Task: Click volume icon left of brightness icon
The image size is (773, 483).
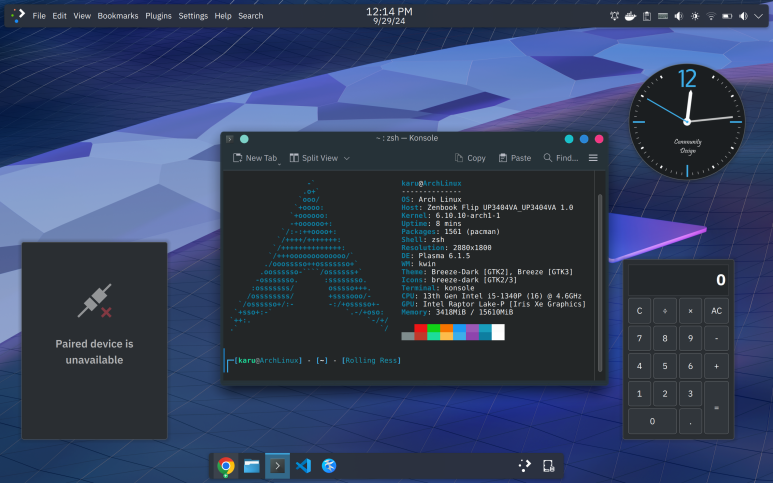Action: [x=679, y=16]
